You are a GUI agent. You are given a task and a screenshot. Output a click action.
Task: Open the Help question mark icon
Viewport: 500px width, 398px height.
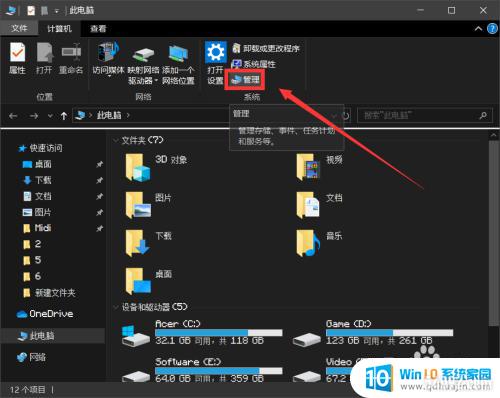492,29
